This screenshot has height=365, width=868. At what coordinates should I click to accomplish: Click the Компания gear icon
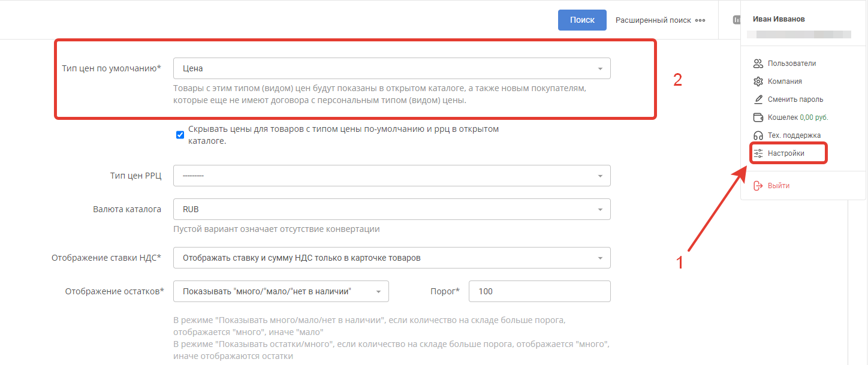pyautogui.click(x=758, y=82)
